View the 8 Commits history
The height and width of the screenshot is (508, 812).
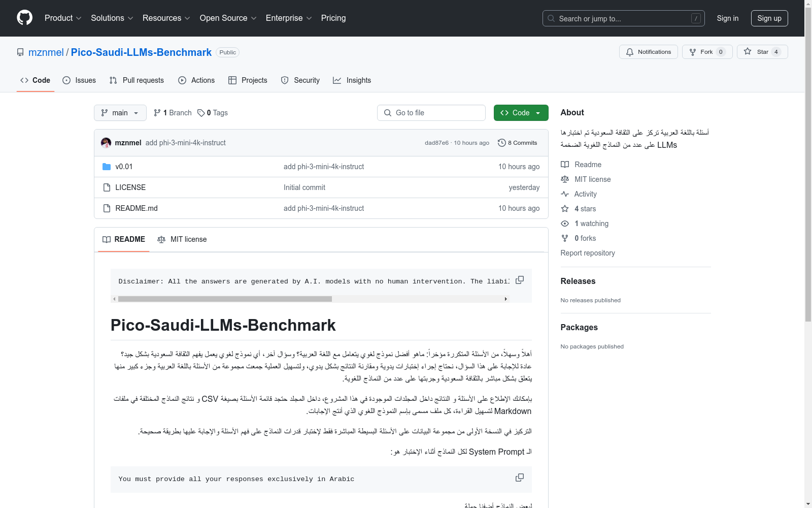(518, 143)
